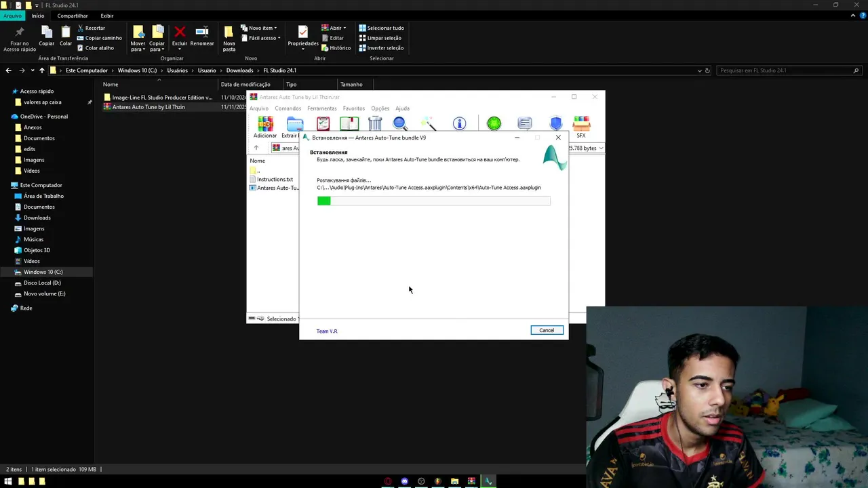Open WinRAR's Comandos menu

288,108
